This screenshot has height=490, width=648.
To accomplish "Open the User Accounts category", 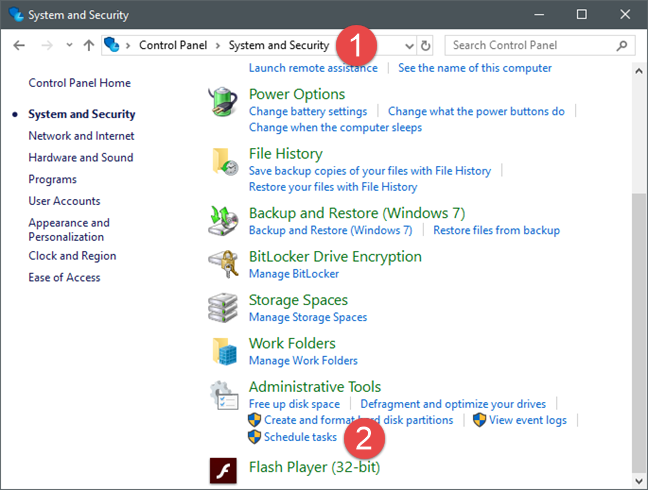I will coord(64,201).
